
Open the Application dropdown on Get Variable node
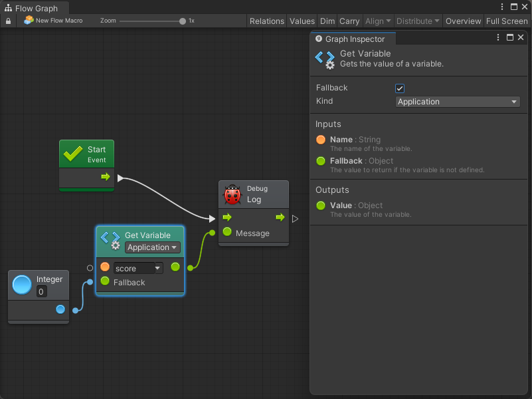pos(153,247)
